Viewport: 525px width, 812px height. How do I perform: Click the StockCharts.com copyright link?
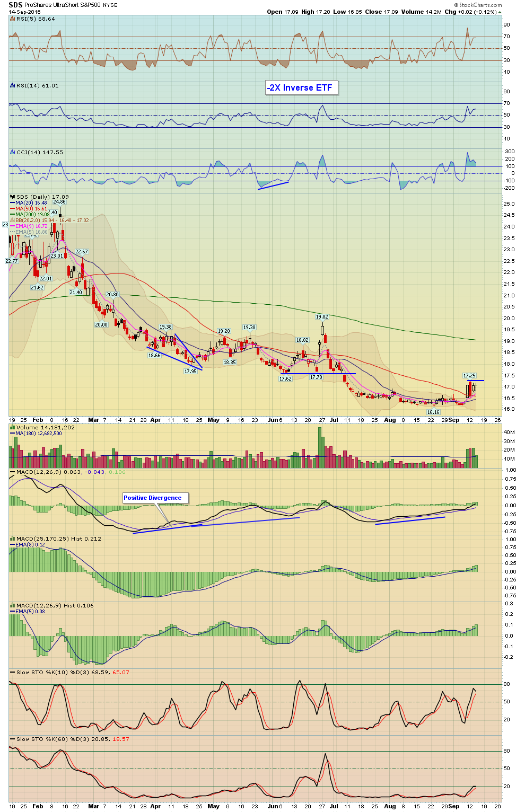point(478,5)
